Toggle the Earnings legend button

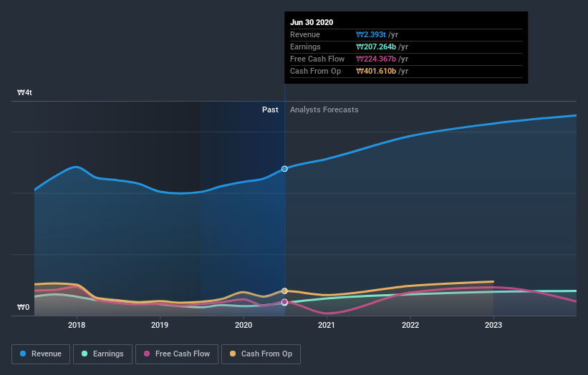(102, 354)
